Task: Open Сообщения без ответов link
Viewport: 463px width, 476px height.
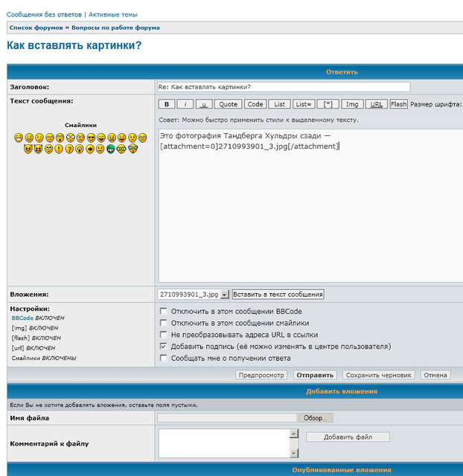Action: (x=44, y=15)
